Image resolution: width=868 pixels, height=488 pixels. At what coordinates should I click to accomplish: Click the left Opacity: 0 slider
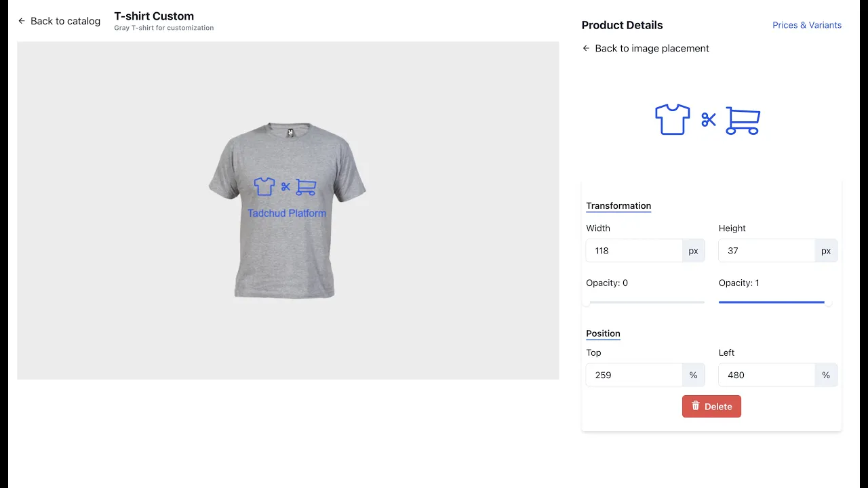tap(645, 302)
